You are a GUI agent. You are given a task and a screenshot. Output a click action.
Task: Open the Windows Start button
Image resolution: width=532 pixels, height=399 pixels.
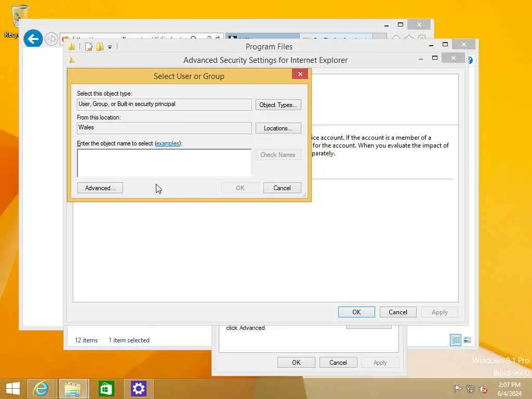point(13,389)
